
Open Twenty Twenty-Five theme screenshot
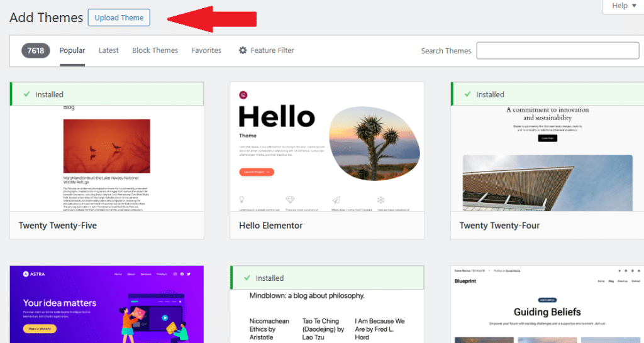[x=107, y=158]
